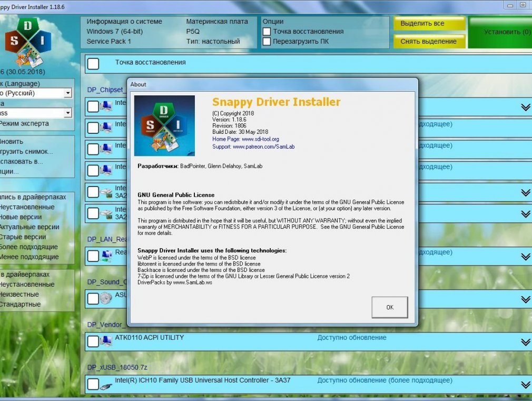This screenshot has width=532, height=401.
Task: Toggle the Менее подходящие filter
Action: 29,257
